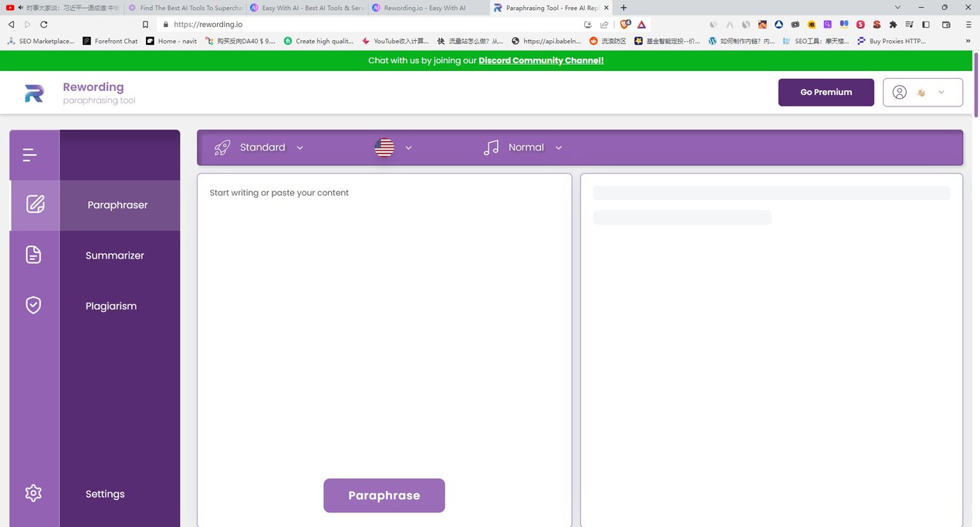Select the Paraphraser tool icon
Viewport: 980px width, 527px height.
pyautogui.click(x=34, y=203)
